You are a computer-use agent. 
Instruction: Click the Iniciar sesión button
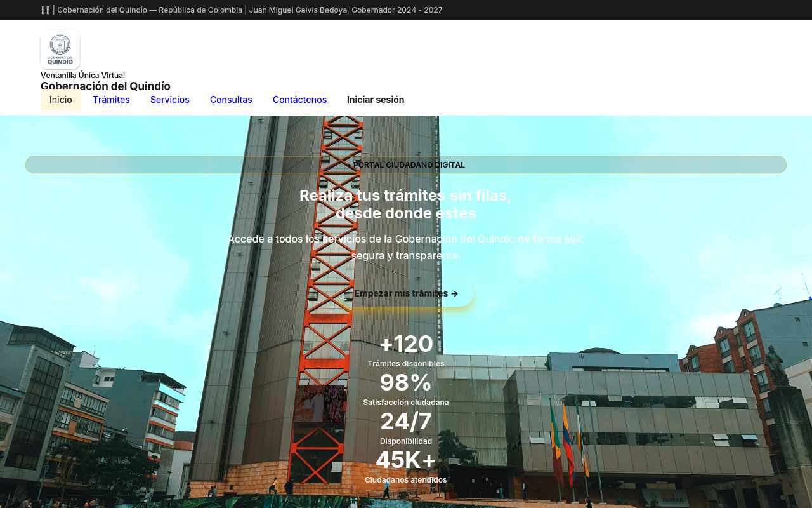point(376,100)
